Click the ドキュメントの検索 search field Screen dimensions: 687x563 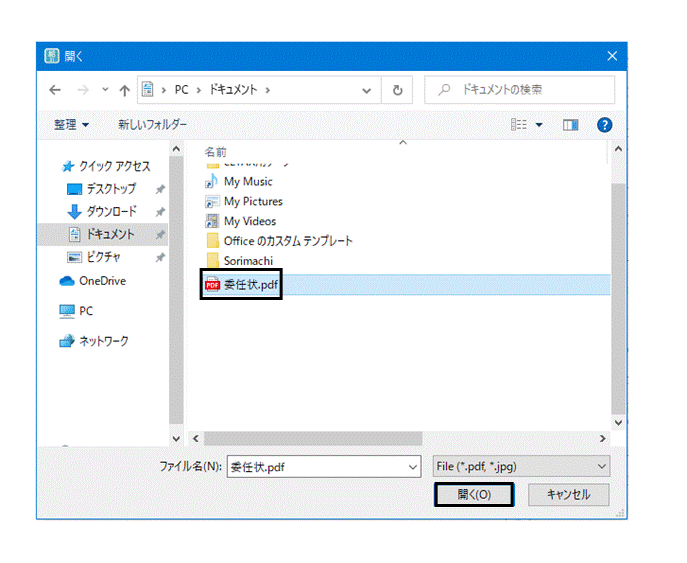coord(519,90)
